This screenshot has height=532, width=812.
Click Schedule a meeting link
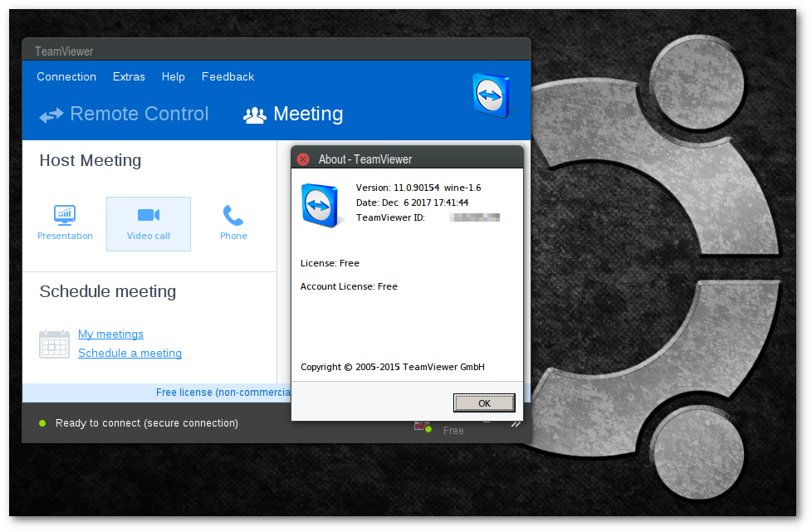(130, 353)
